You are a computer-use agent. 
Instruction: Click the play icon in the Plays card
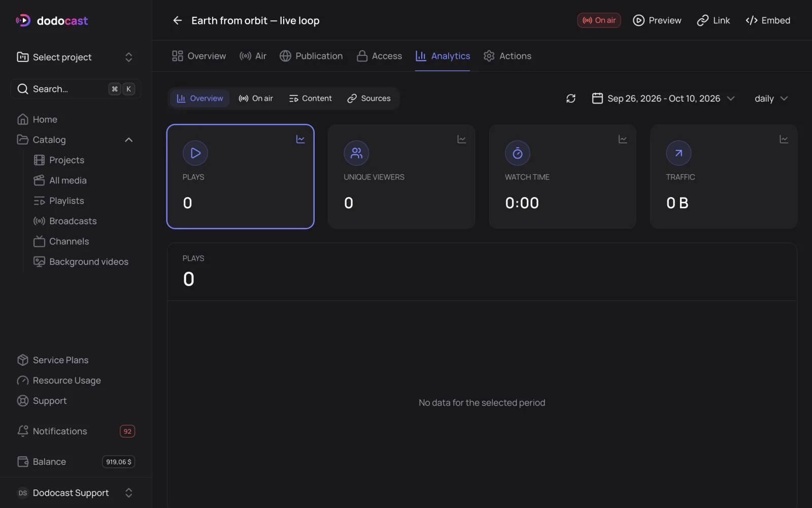(x=195, y=153)
